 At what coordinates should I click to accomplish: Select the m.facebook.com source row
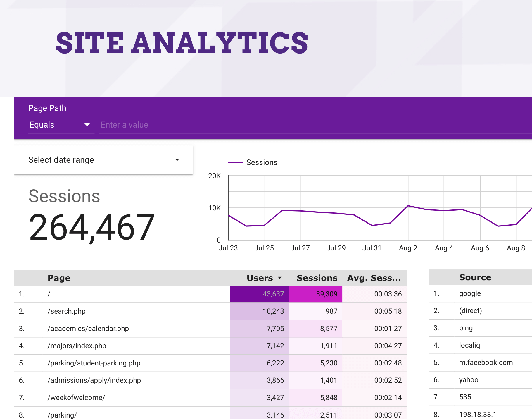pyautogui.click(x=486, y=362)
